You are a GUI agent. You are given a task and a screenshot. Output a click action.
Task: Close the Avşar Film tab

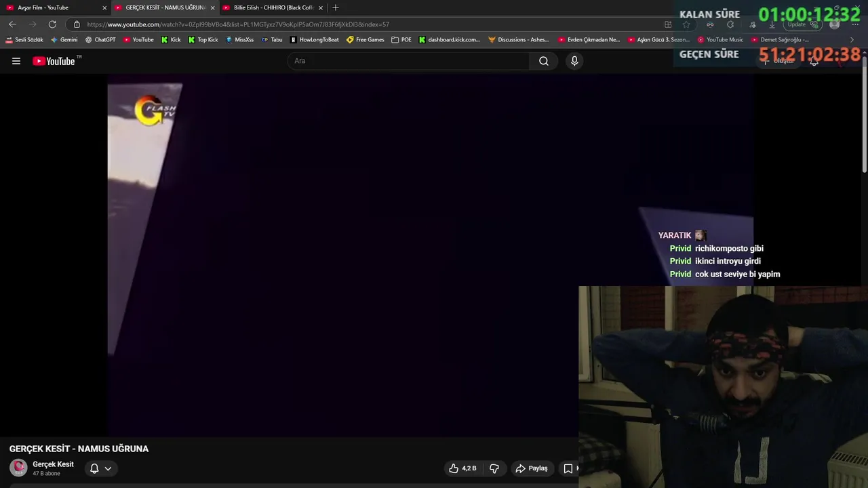click(x=104, y=8)
